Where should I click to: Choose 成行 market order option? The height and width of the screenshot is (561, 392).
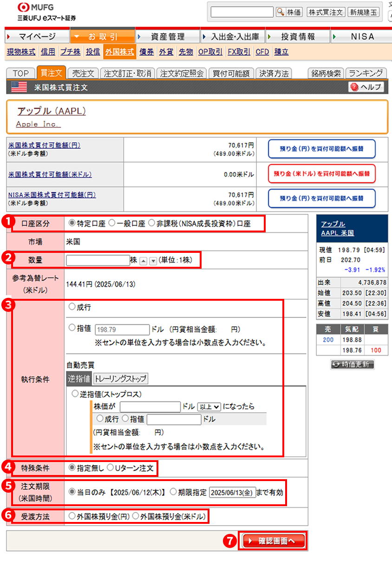coord(72,307)
